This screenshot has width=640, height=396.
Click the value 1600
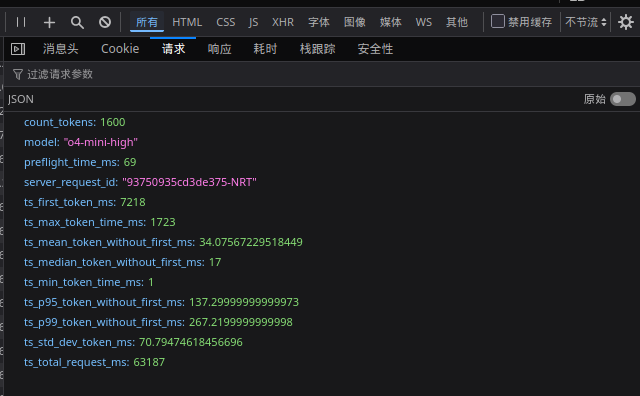click(x=113, y=122)
